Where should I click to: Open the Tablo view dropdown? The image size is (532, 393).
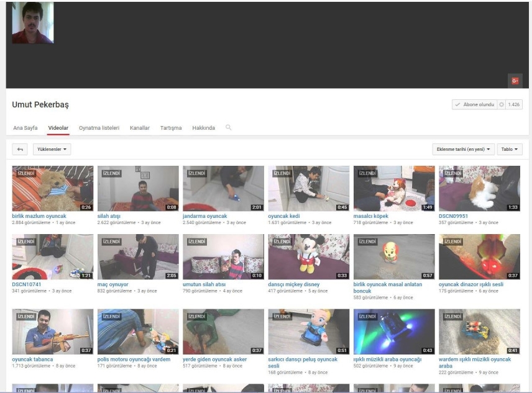click(509, 149)
